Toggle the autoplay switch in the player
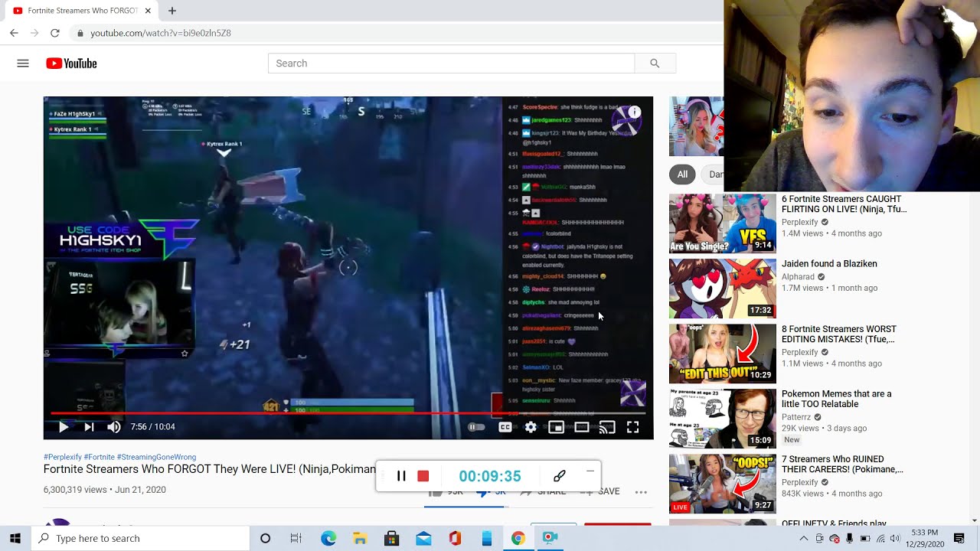980x551 pixels. tap(476, 427)
